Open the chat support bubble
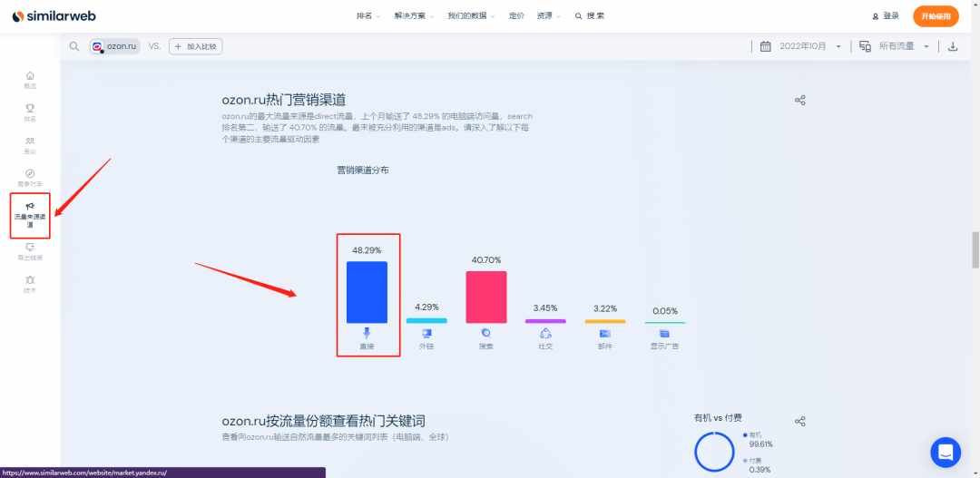Image resolution: width=980 pixels, height=478 pixels. [946, 453]
